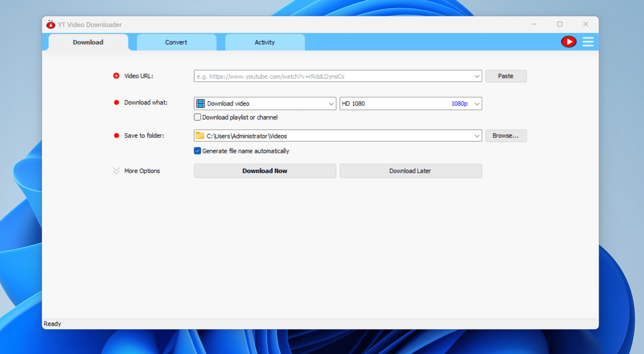Image resolution: width=644 pixels, height=354 pixels.
Task: Switch to the Activity tab
Action: coord(265,42)
